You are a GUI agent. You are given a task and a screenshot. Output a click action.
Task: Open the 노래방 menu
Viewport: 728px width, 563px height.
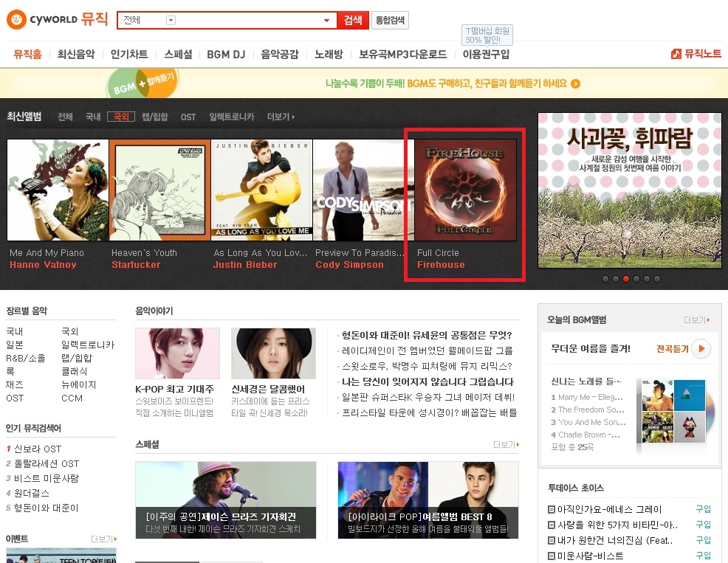pyautogui.click(x=329, y=55)
